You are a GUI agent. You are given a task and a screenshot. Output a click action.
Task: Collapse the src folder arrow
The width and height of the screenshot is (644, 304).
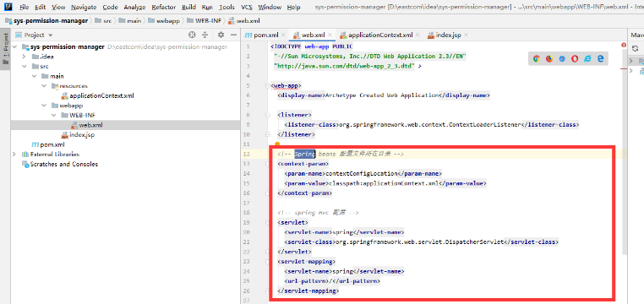click(x=25, y=67)
